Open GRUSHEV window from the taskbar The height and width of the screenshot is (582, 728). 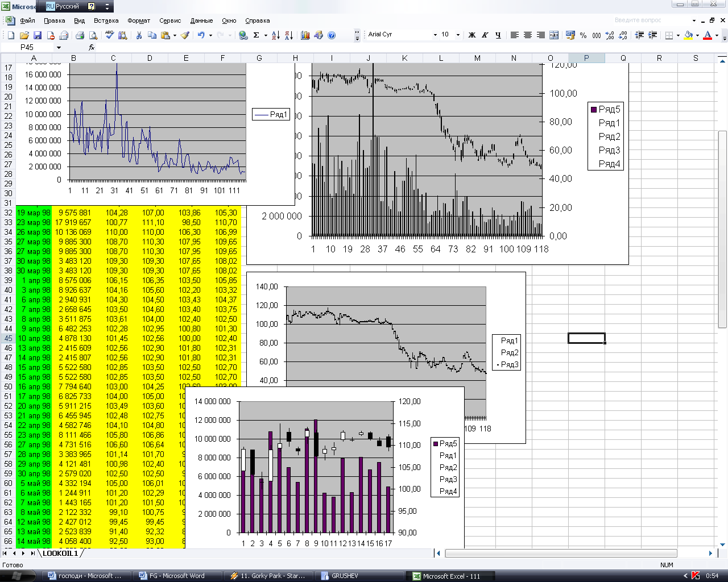point(345,576)
